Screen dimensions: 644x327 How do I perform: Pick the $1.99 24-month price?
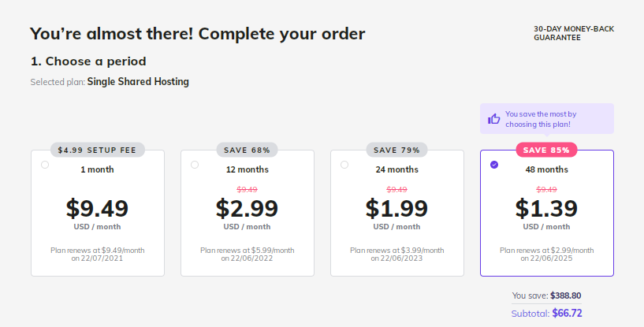point(396,208)
